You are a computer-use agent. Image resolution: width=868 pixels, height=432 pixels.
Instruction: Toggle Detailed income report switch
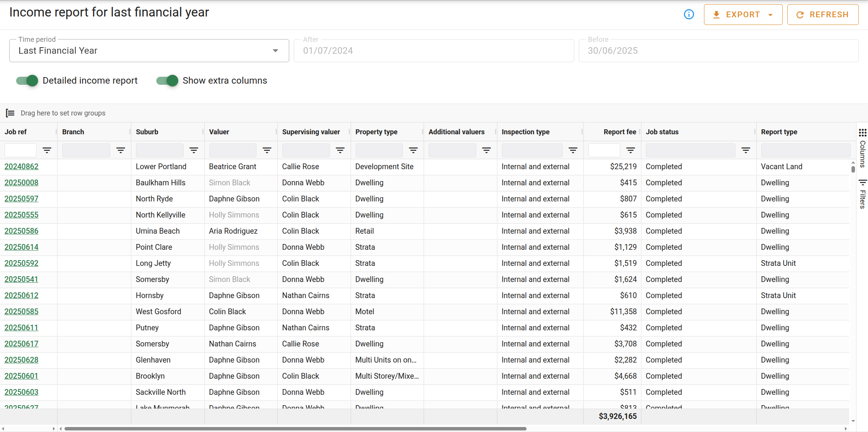pyautogui.click(x=27, y=81)
